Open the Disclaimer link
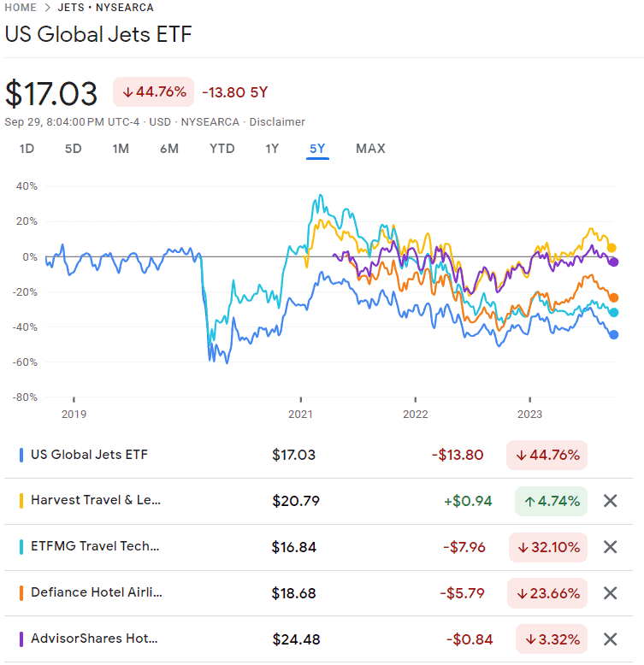644x665 pixels. (277, 122)
